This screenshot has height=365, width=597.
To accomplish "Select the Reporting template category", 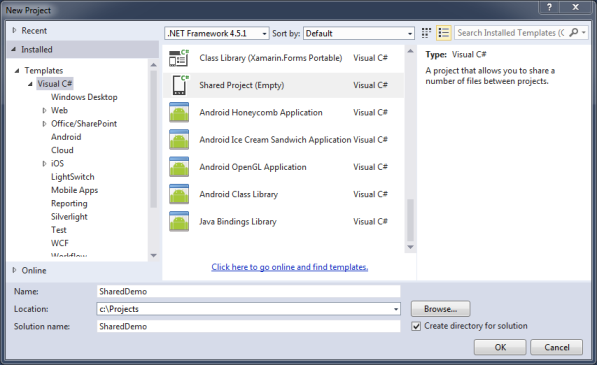I will coord(69,204).
